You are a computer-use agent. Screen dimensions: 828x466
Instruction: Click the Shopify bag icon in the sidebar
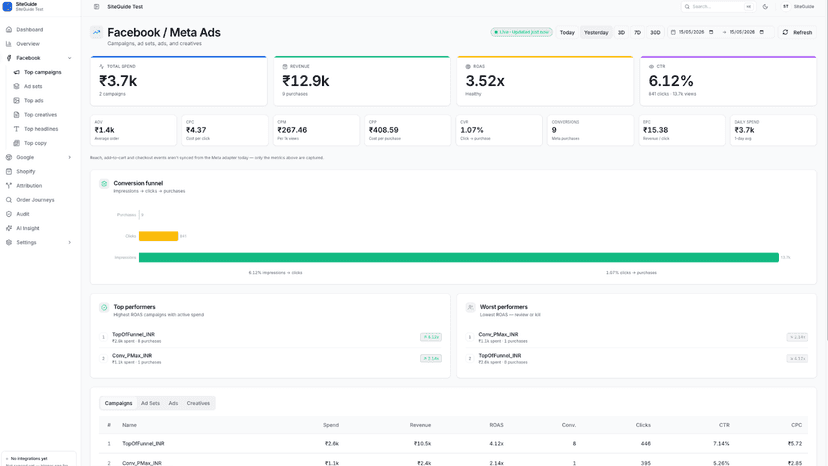pos(9,171)
